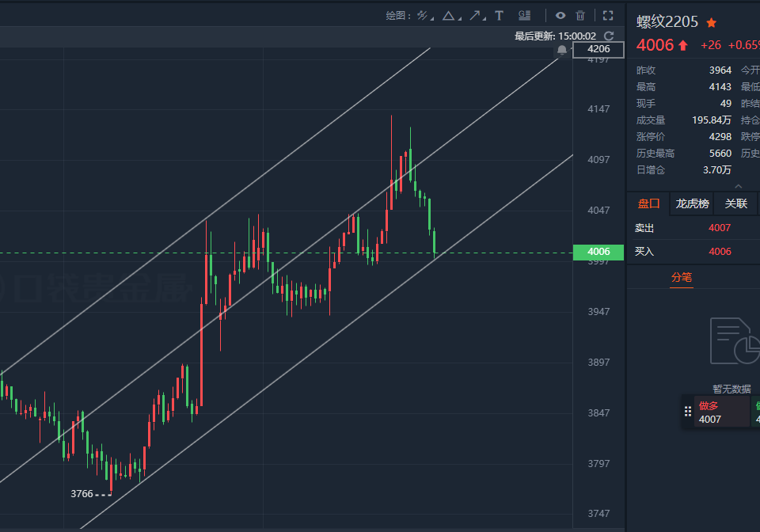The width and height of the screenshot is (760, 532).
Task: Delete drawings with the trash icon
Action: click(x=580, y=16)
